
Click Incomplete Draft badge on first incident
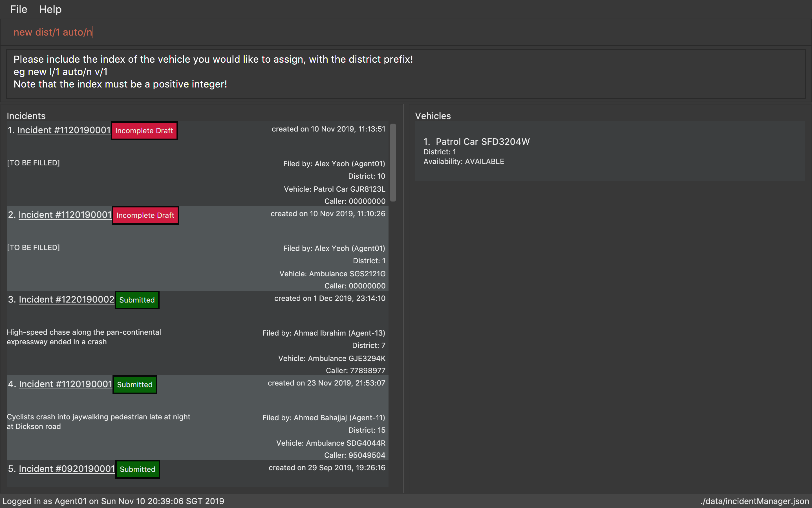click(144, 131)
